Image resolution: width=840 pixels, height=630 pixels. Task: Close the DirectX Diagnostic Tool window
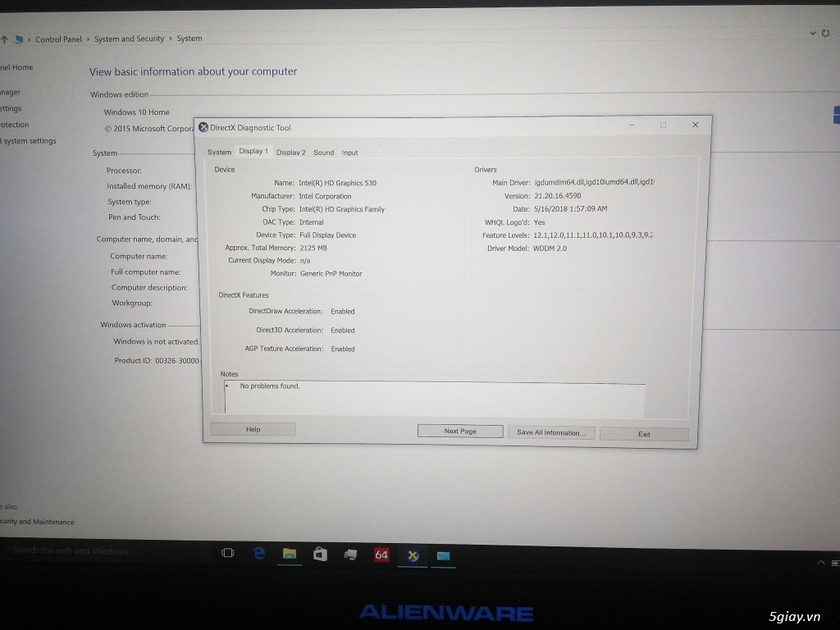click(696, 125)
